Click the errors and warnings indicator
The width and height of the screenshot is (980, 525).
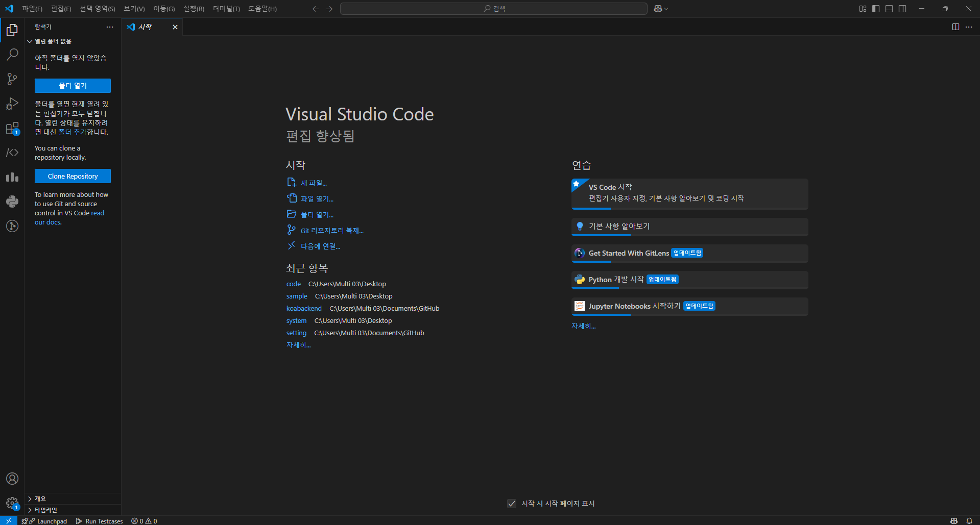tap(144, 521)
